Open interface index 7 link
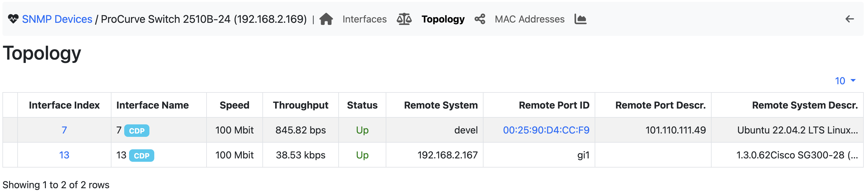Viewport: 868px width, 194px height. click(64, 130)
